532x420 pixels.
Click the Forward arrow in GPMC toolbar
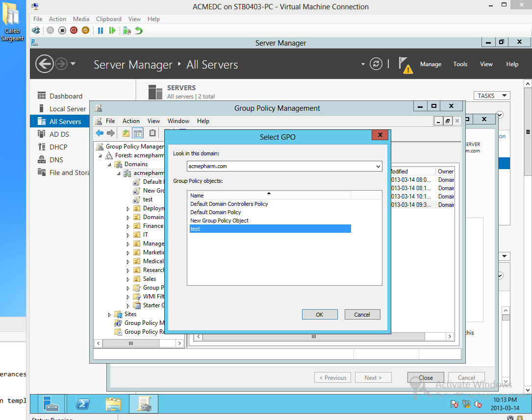(x=111, y=133)
